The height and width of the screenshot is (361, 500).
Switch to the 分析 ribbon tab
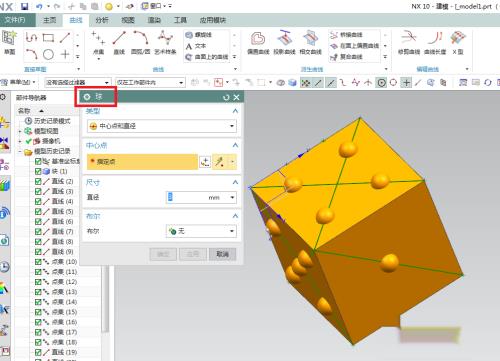pos(102,20)
